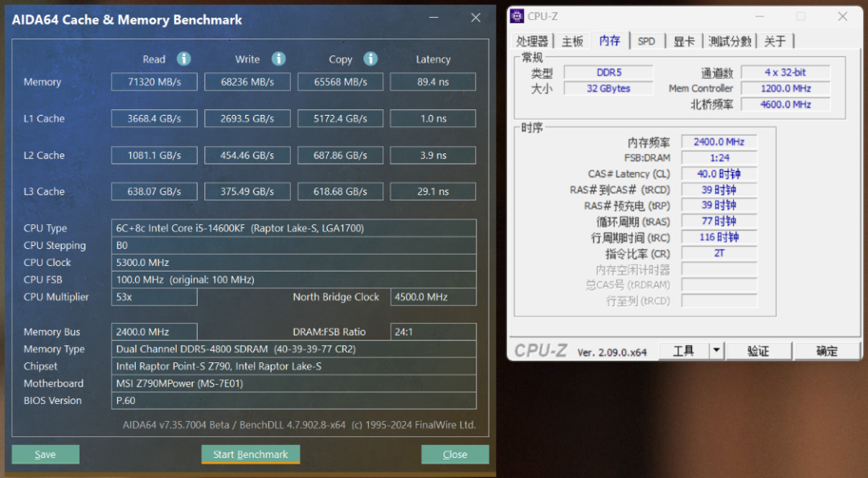Click the FSB:DRAM value 1:24
The height and width of the screenshot is (478, 868).
[719, 158]
